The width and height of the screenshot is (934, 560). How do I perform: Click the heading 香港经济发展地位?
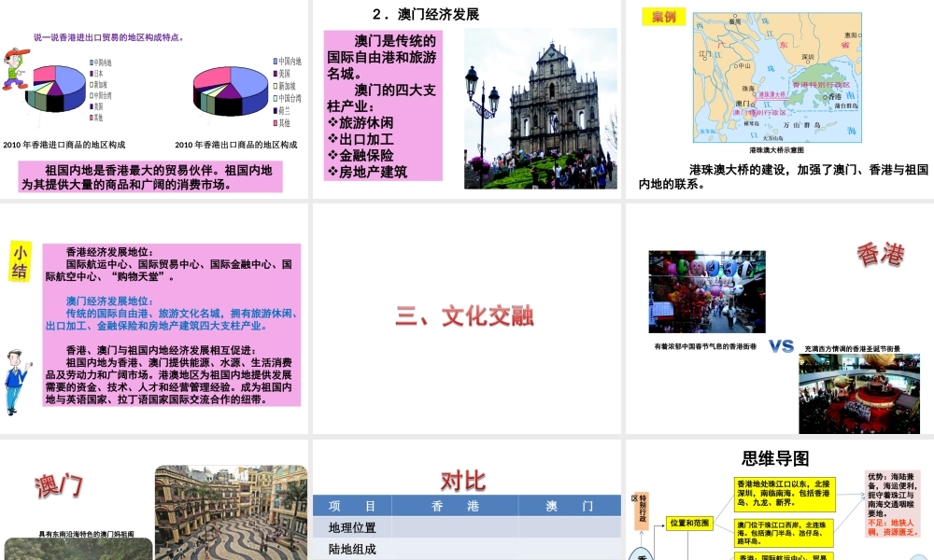[109, 252]
